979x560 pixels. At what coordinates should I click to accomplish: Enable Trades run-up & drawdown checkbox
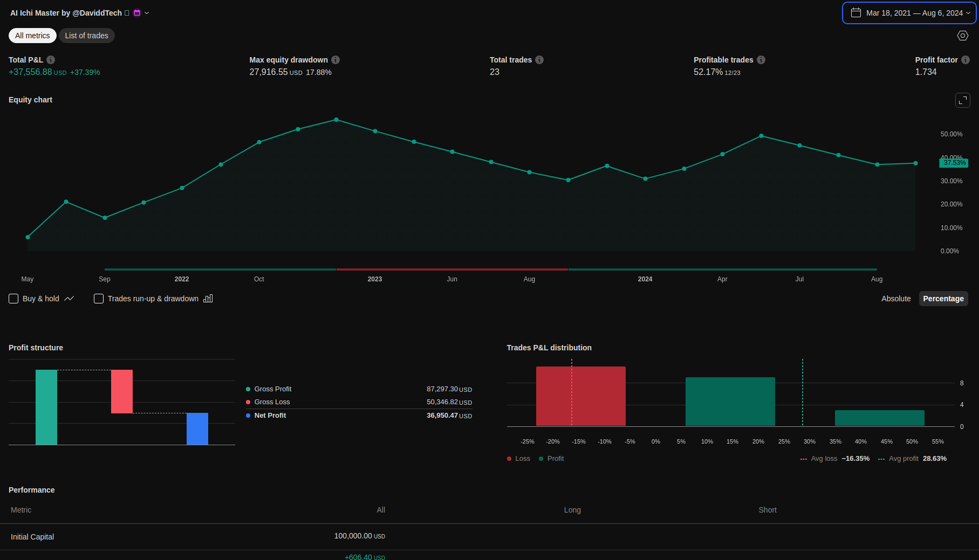[x=99, y=299]
